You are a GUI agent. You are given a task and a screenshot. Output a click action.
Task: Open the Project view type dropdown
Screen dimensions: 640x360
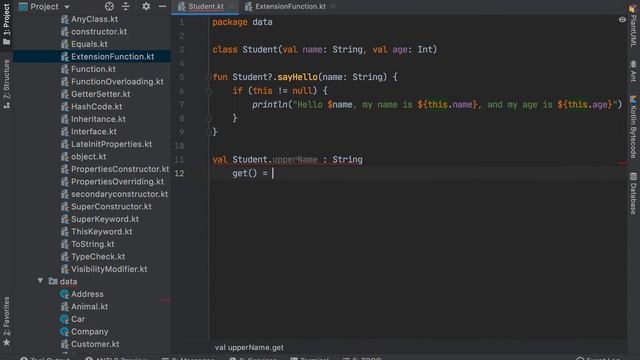tap(44, 7)
